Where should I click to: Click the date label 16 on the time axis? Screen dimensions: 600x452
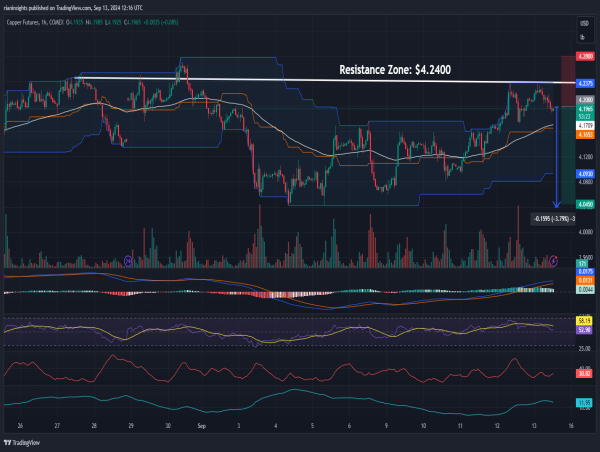[571, 426]
